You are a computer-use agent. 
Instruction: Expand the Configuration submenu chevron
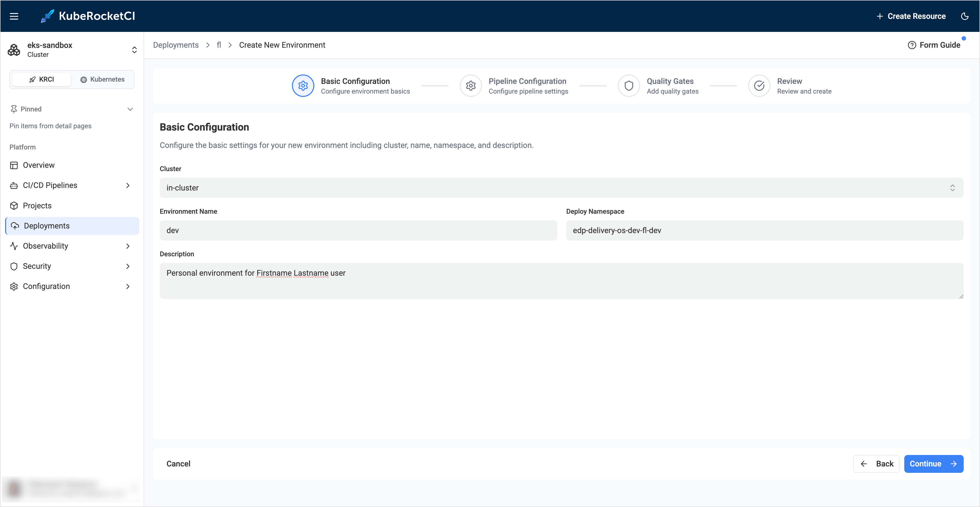[x=128, y=286]
